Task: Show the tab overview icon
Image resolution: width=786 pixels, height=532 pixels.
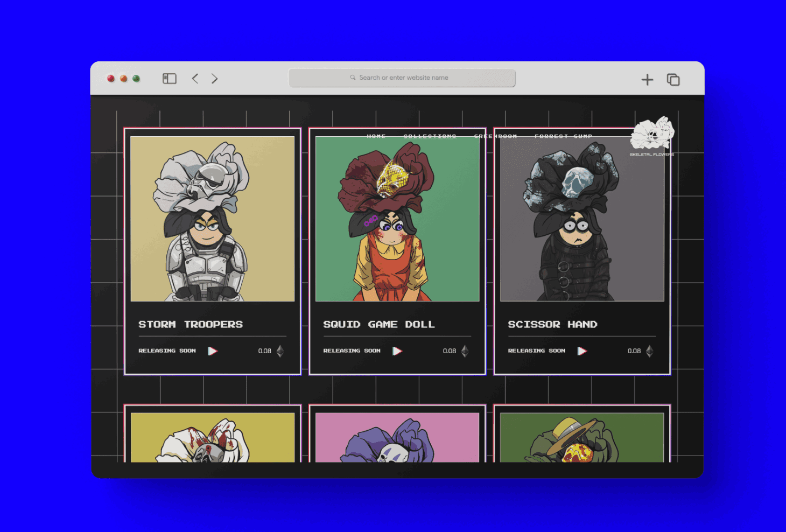Action: click(673, 80)
